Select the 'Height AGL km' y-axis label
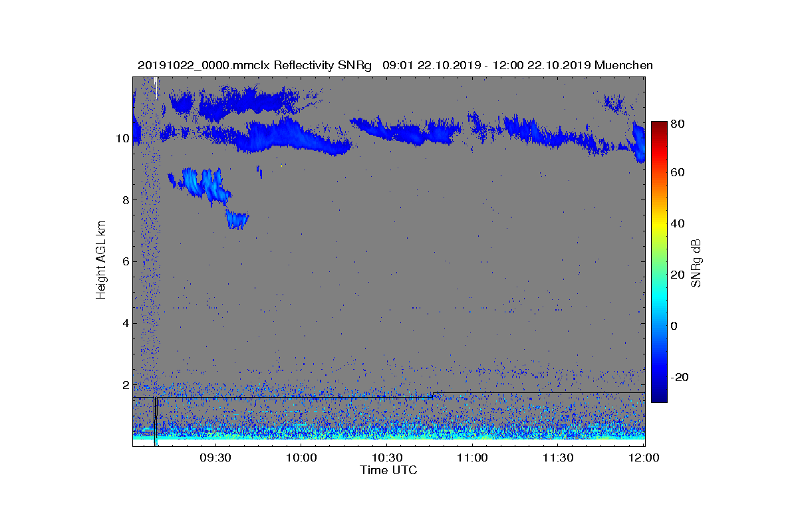The image size is (798, 532). (101, 261)
